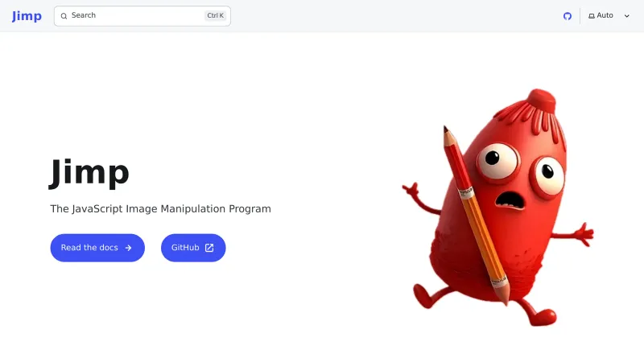Click the Ctrl K shortcut badge
Image resolution: width=644 pixels, height=362 pixels.
(215, 15)
